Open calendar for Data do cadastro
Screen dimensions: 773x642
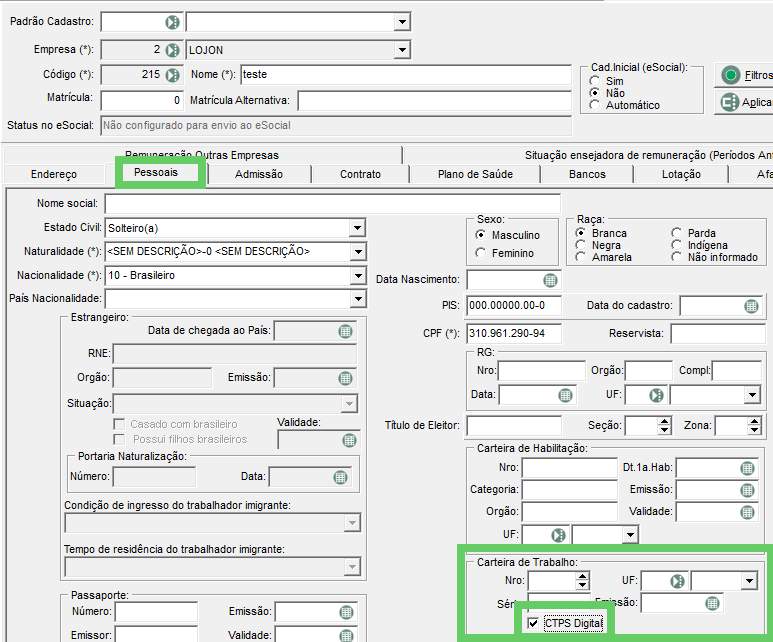tap(751, 306)
